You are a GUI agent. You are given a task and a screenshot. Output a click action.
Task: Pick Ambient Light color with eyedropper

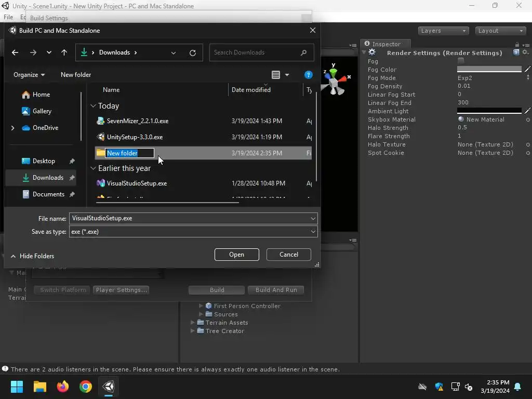coord(527,111)
